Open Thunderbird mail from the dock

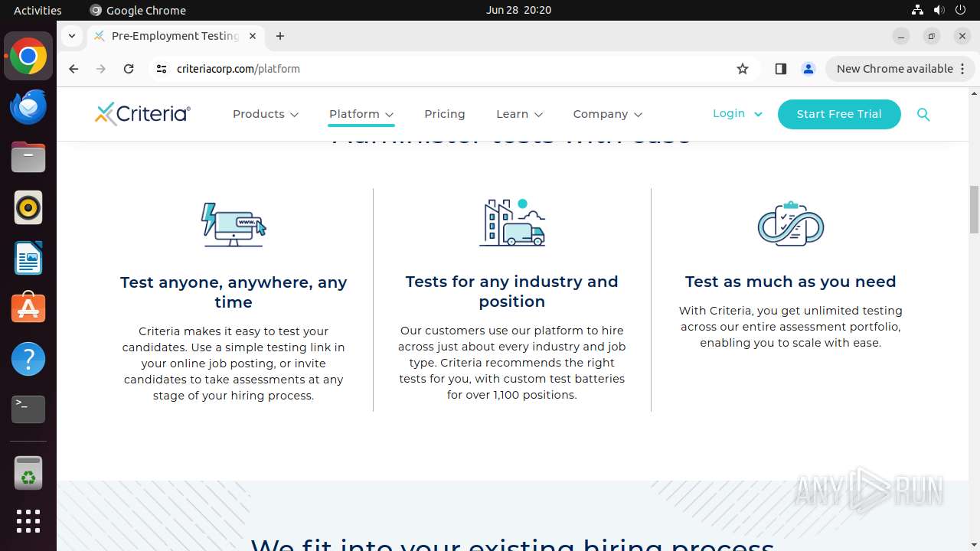28,107
